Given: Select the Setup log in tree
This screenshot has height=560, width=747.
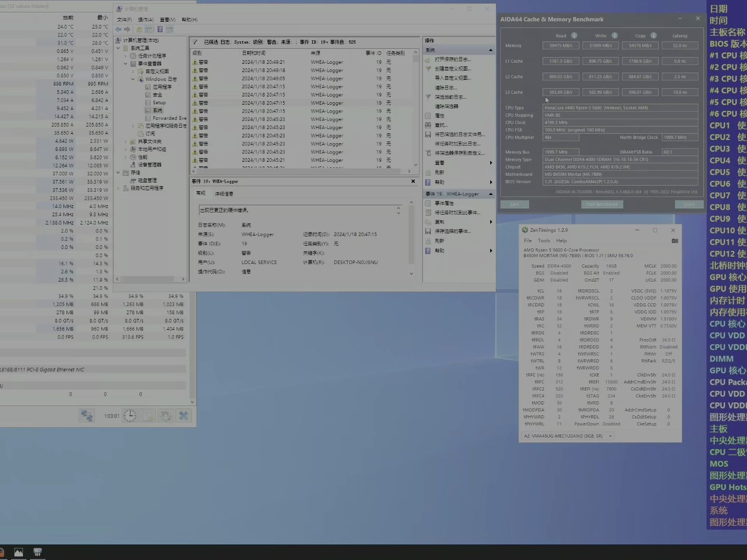Looking at the screenshot, I should click(x=159, y=103).
